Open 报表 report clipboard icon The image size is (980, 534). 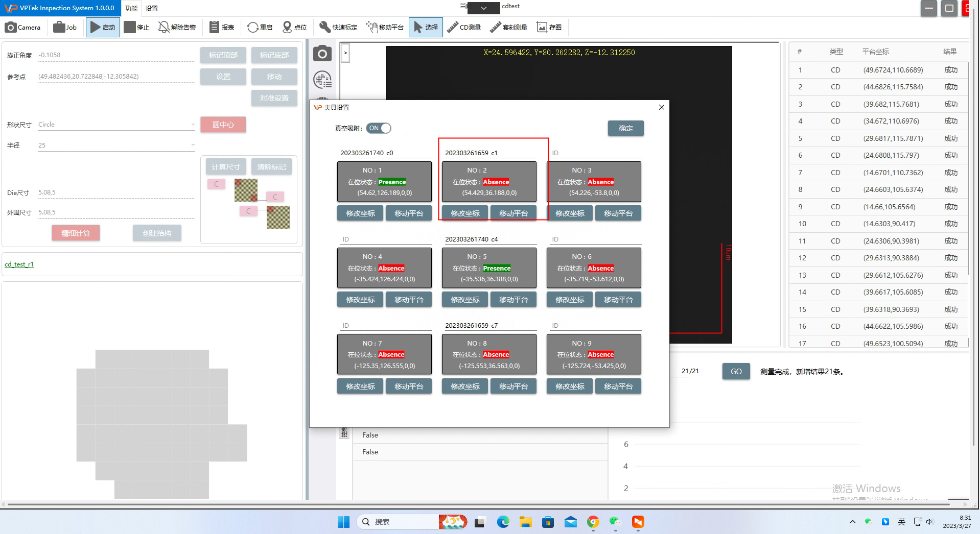pyautogui.click(x=215, y=28)
